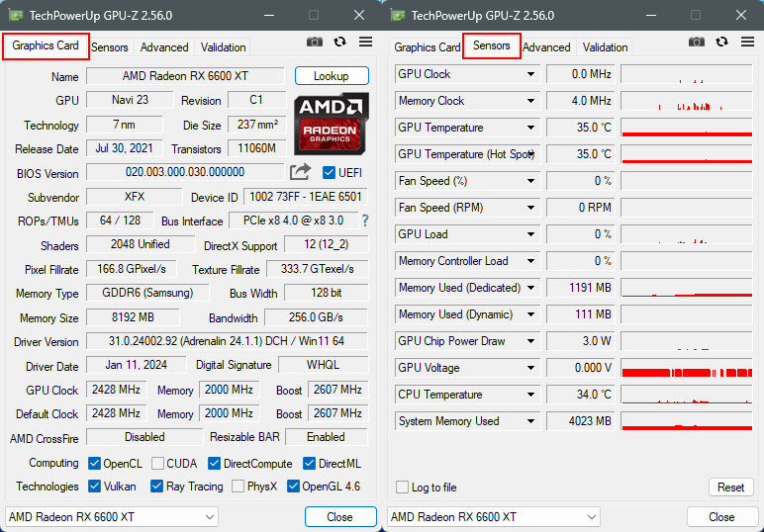Toggle the Ray Tracing checkbox
The image size is (764, 532).
coord(156,487)
